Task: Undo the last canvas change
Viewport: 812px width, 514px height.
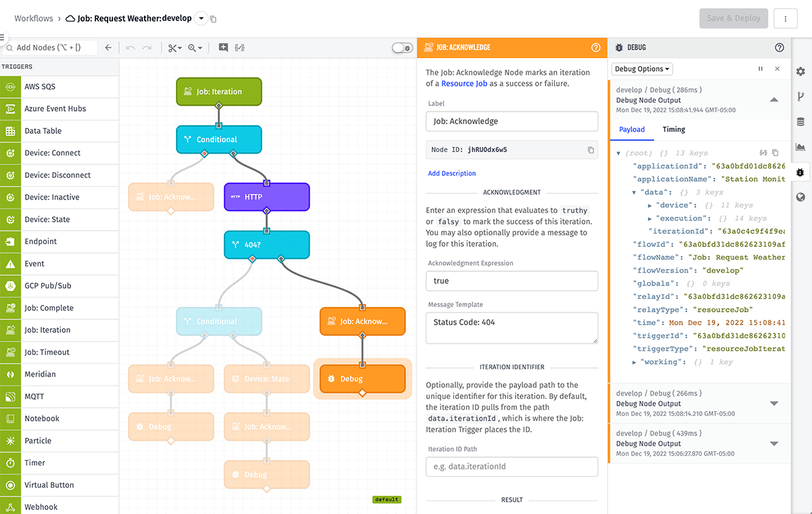Action: [131, 48]
